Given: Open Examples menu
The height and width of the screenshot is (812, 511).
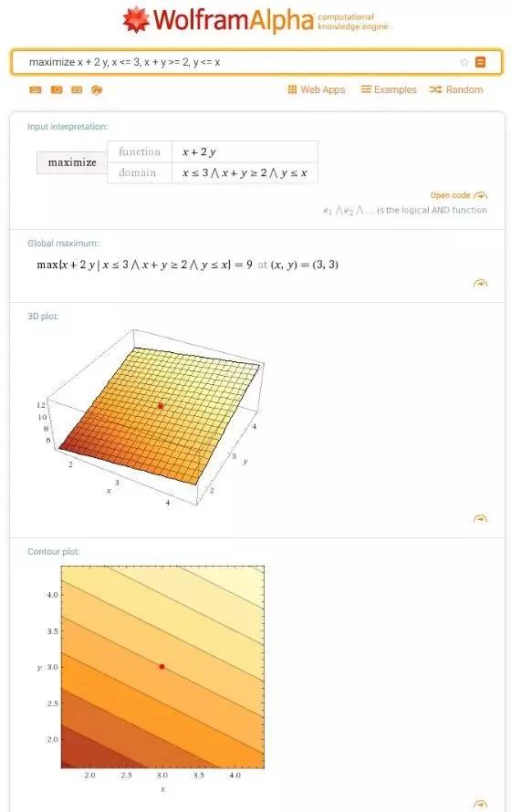Looking at the screenshot, I should point(389,89).
